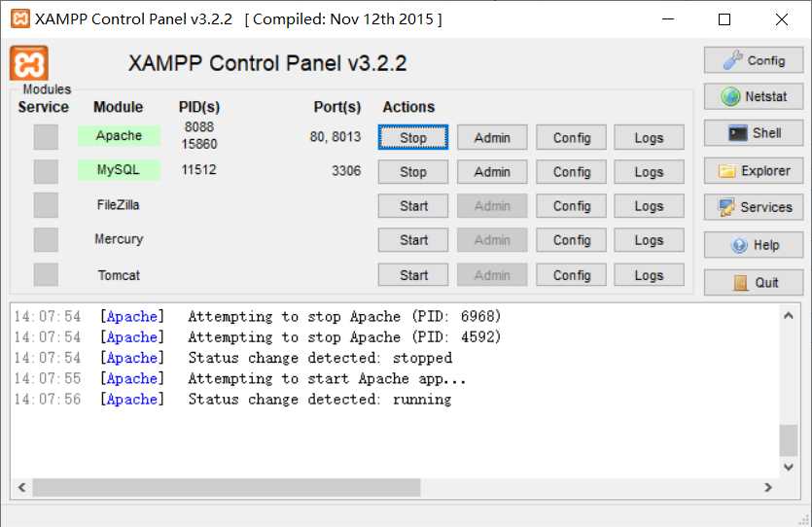Open MySQL Logs menu

(649, 171)
